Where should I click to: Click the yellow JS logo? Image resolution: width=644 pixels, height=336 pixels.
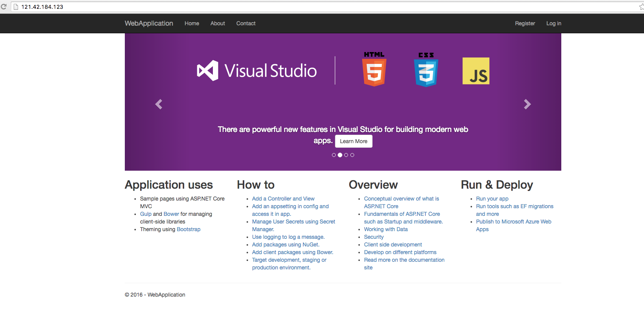point(476,71)
